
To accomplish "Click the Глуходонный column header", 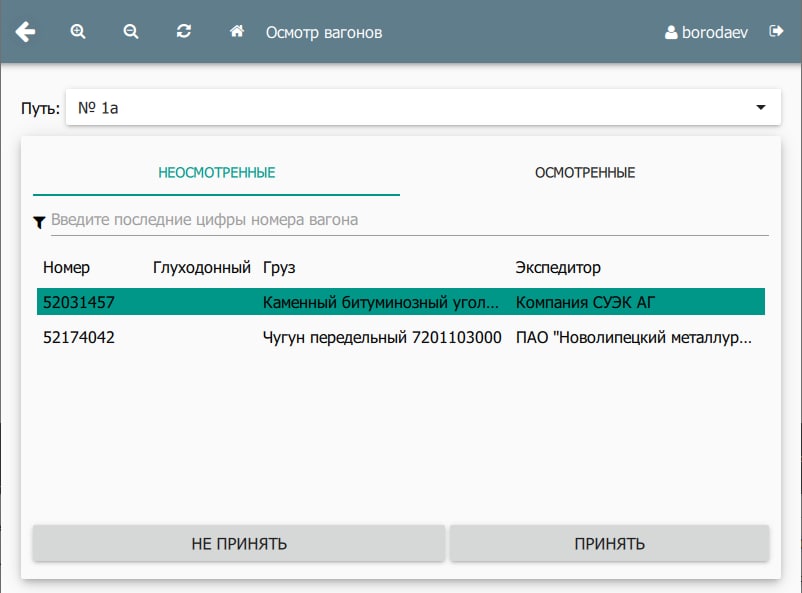I will pyautogui.click(x=202, y=268).
